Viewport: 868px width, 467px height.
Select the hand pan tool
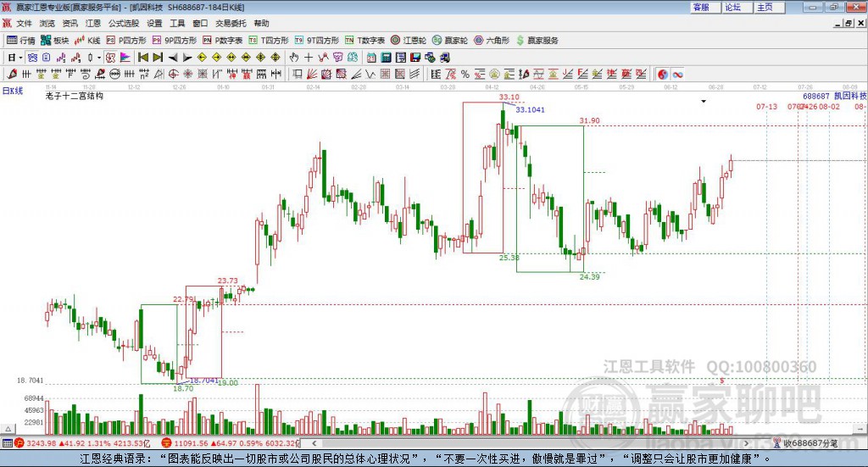tap(294, 58)
